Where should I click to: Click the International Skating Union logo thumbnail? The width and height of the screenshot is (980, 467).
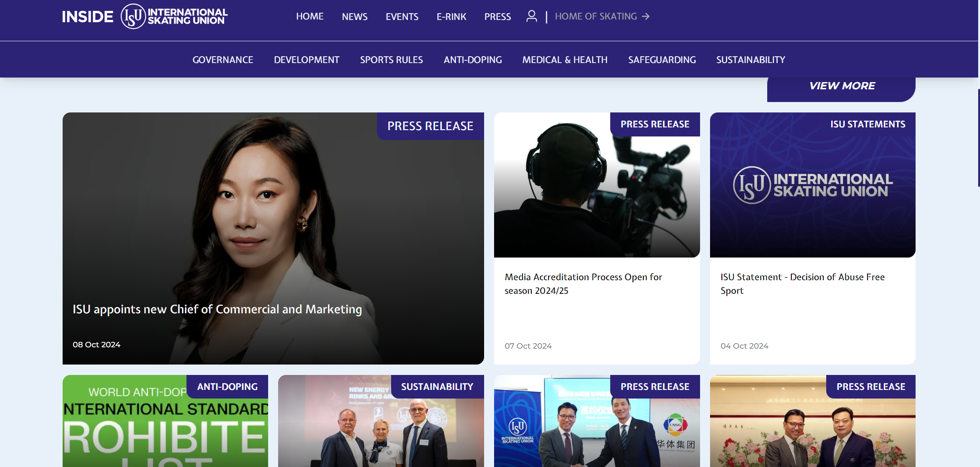pos(813,185)
